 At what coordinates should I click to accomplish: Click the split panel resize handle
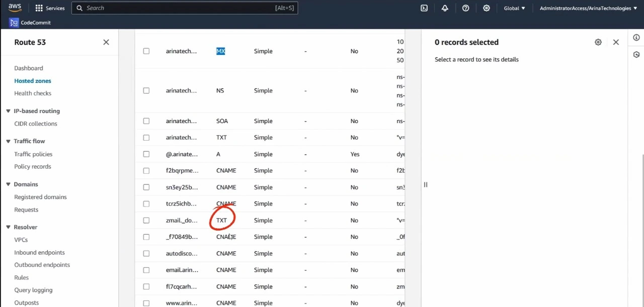(425, 184)
